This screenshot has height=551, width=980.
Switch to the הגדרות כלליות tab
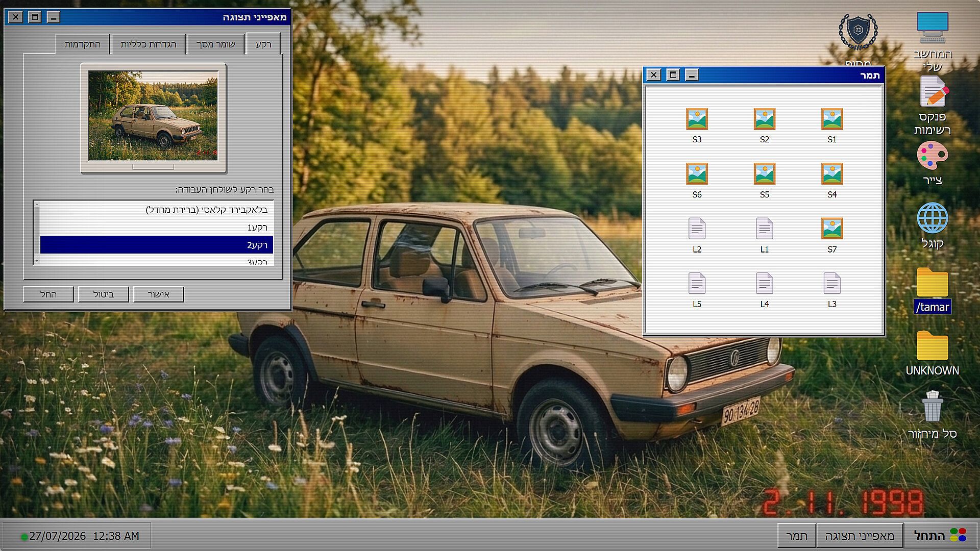149,44
